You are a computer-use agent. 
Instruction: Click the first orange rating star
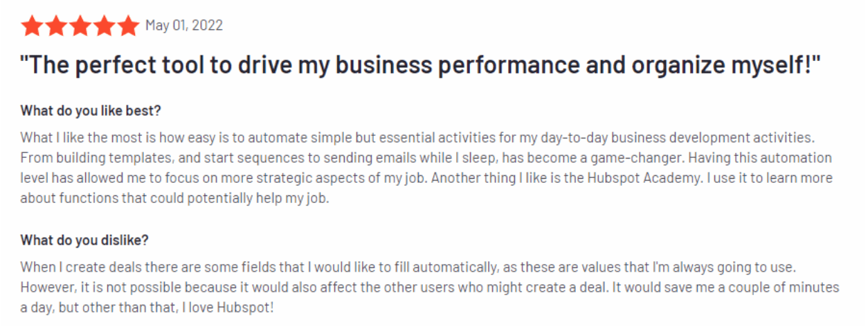(x=32, y=26)
